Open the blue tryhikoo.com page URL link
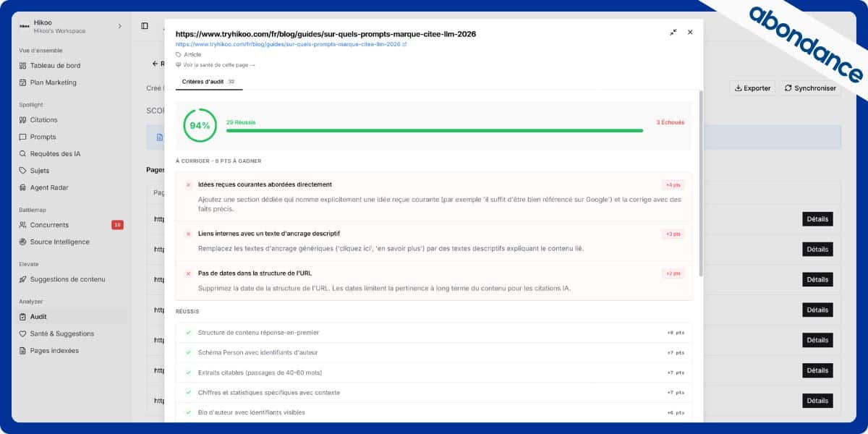Screen dimensions: 868x434 [x=288, y=44]
